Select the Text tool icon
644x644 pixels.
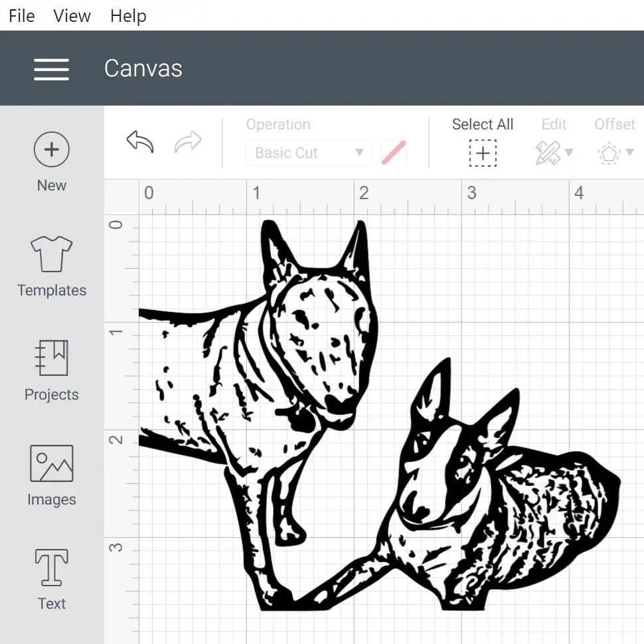(52, 567)
